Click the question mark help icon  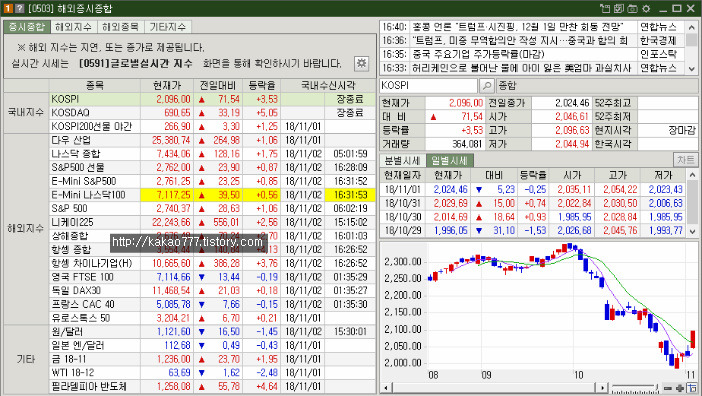pyautogui.click(x=19, y=8)
